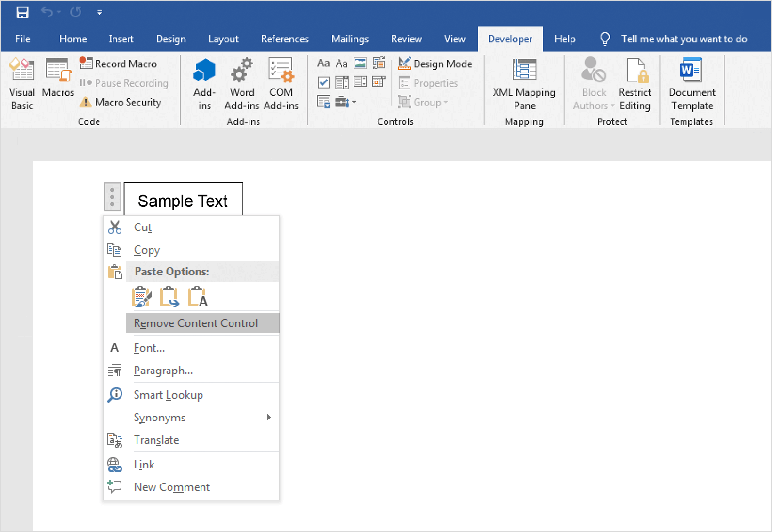Image resolution: width=772 pixels, height=532 pixels.
Task: Choose Copy from the context menu
Action: pyautogui.click(x=191, y=250)
